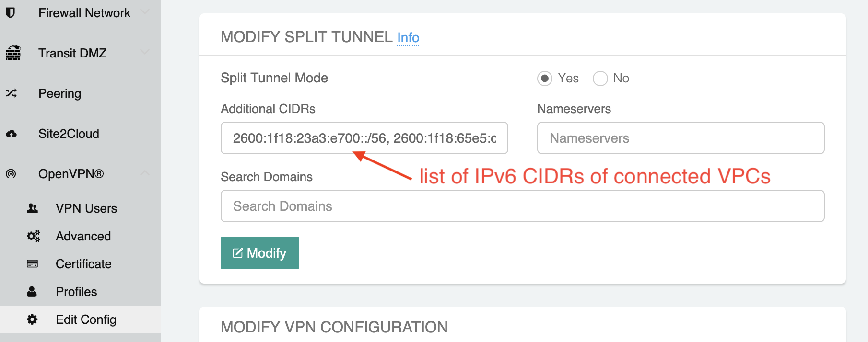Click the Edit Config gear icon

[x=32, y=319]
